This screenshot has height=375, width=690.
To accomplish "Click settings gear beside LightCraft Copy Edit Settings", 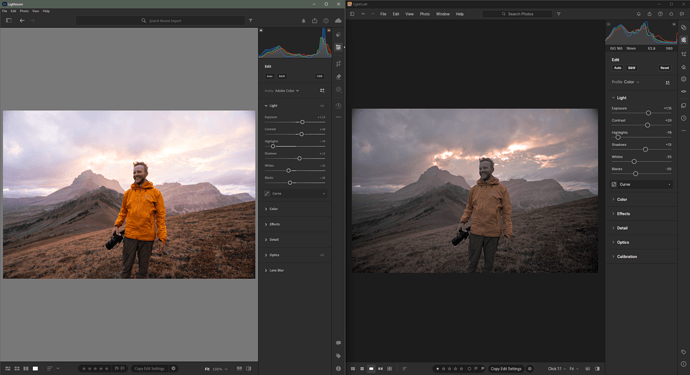I will [x=529, y=369].
